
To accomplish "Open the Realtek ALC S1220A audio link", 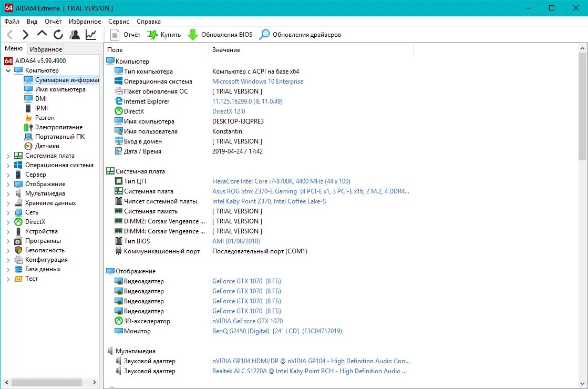I will [310, 371].
